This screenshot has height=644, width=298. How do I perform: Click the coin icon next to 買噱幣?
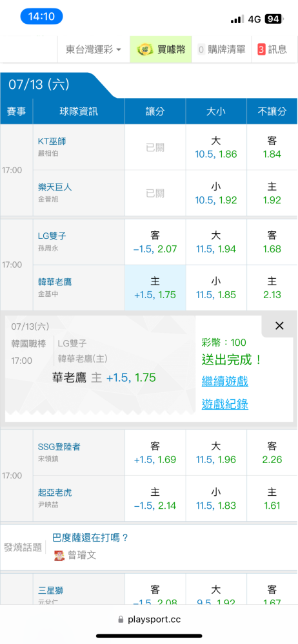tap(144, 50)
